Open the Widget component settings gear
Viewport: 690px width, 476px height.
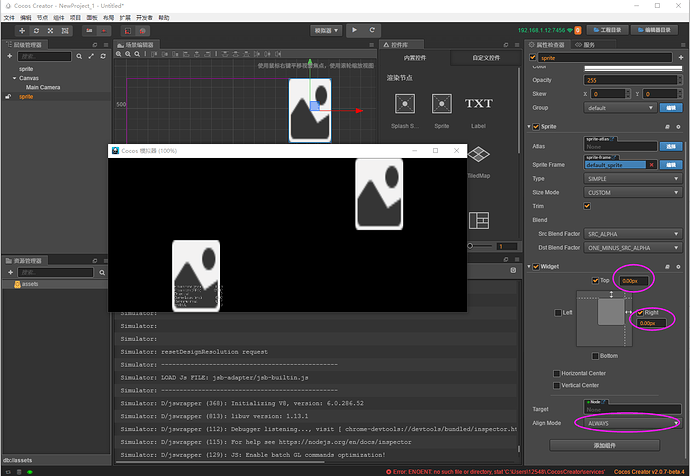click(x=678, y=267)
